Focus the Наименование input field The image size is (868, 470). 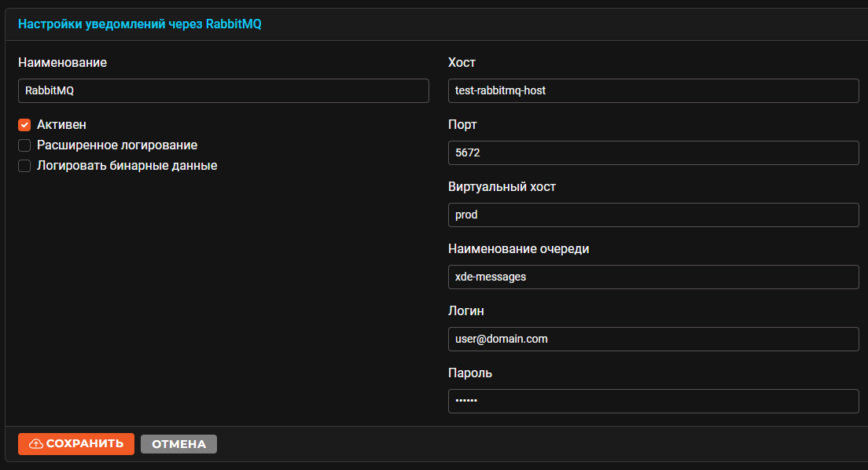tap(223, 91)
